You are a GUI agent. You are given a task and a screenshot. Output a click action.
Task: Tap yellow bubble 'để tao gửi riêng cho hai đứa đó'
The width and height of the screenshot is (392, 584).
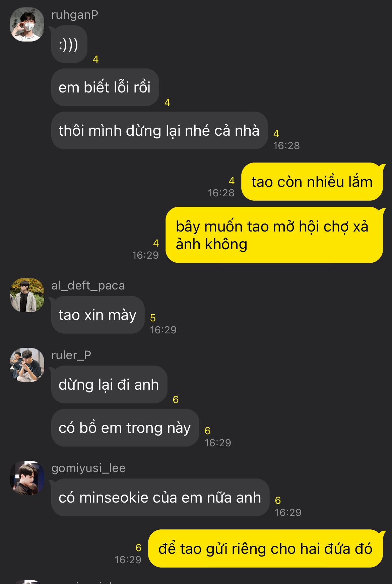pos(266,548)
